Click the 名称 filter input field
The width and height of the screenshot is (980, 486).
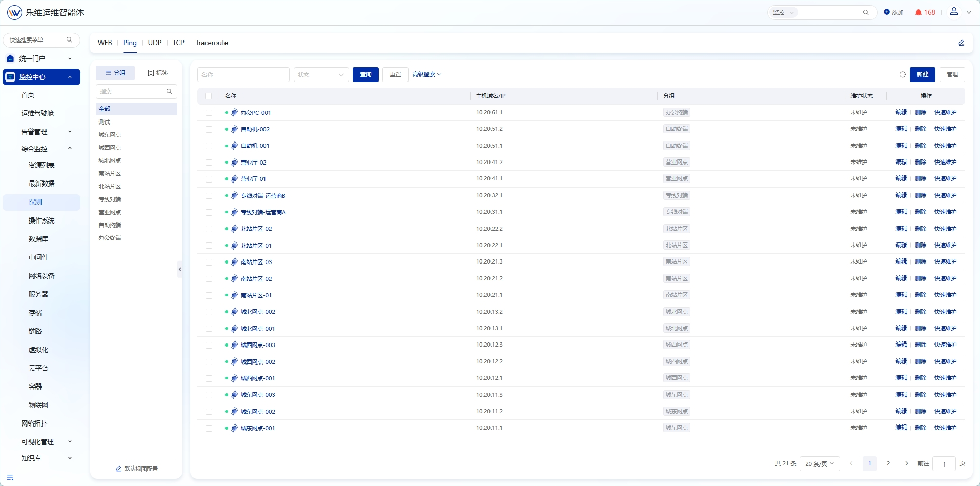point(243,75)
